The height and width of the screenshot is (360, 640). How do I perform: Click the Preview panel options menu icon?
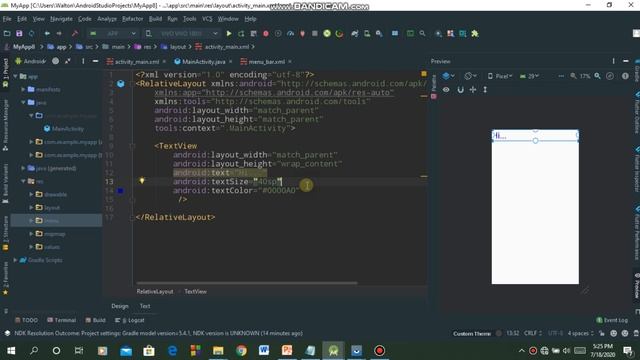click(613, 61)
